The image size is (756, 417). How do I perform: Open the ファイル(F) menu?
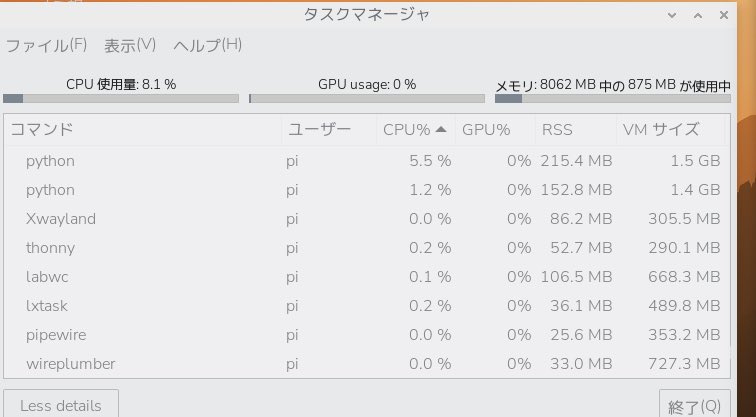(46, 46)
